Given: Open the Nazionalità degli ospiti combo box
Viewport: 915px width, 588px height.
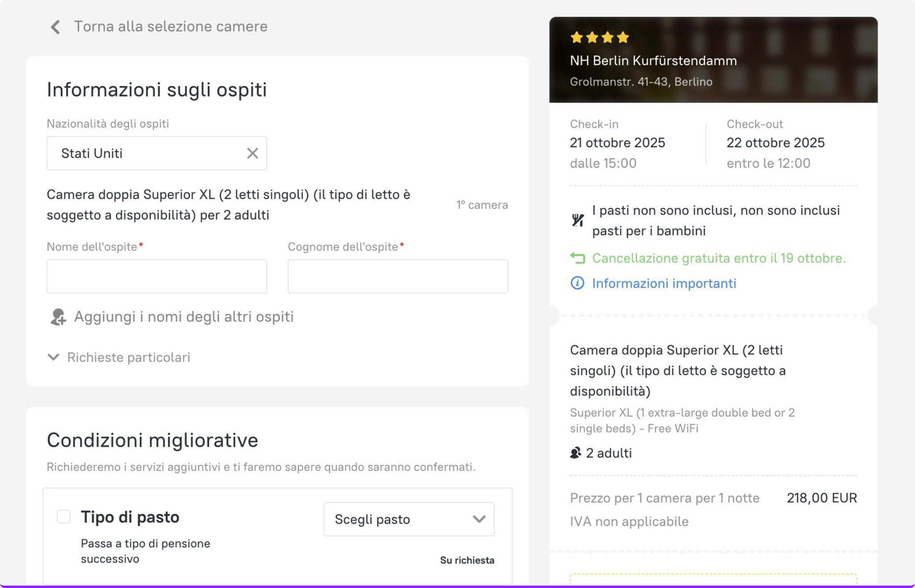Looking at the screenshot, I should coord(149,153).
